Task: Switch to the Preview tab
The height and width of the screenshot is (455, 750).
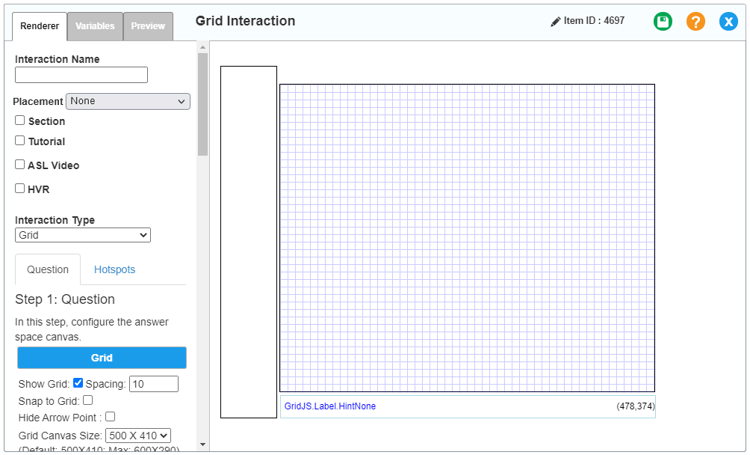Action: (x=148, y=26)
